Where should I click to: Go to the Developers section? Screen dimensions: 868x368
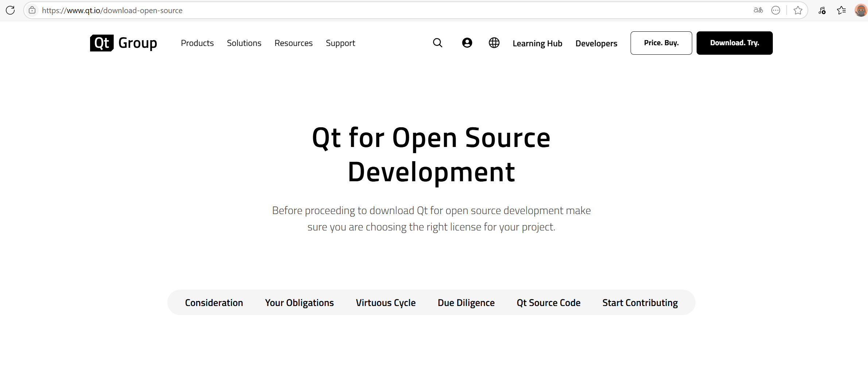pyautogui.click(x=596, y=43)
